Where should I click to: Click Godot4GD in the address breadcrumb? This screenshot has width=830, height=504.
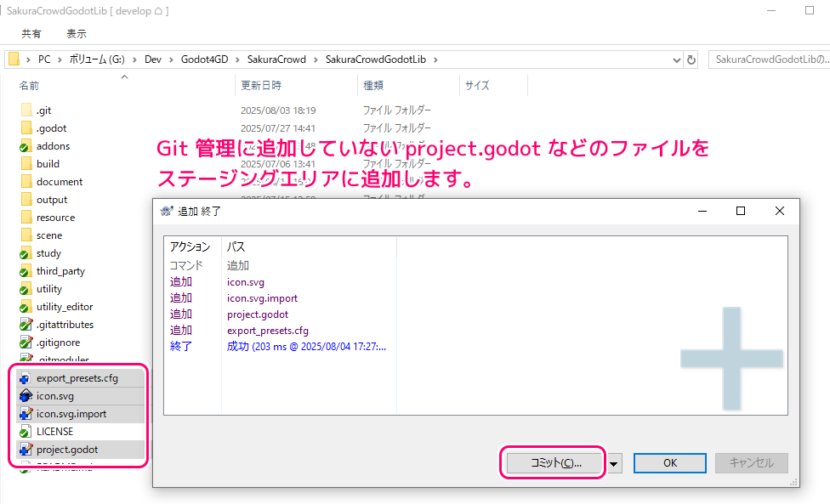coord(202,59)
